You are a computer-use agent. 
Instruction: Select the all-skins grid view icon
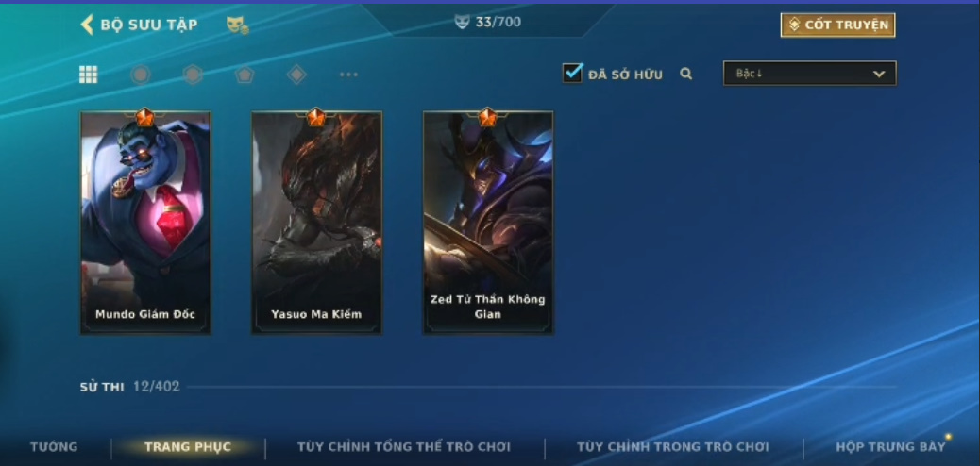click(88, 75)
